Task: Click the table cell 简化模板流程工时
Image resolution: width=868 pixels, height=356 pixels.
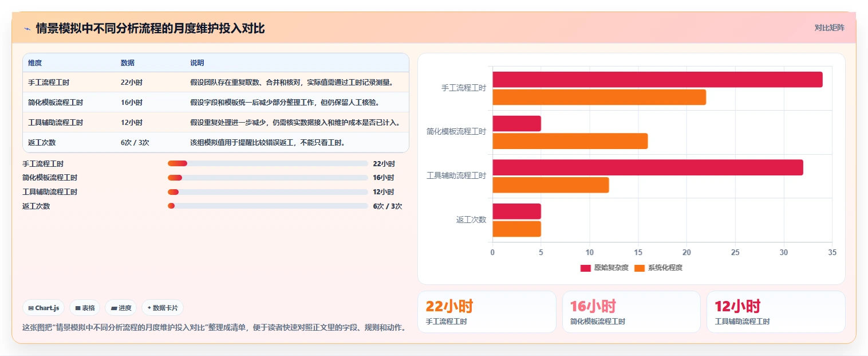Action: [x=56, y=103]
